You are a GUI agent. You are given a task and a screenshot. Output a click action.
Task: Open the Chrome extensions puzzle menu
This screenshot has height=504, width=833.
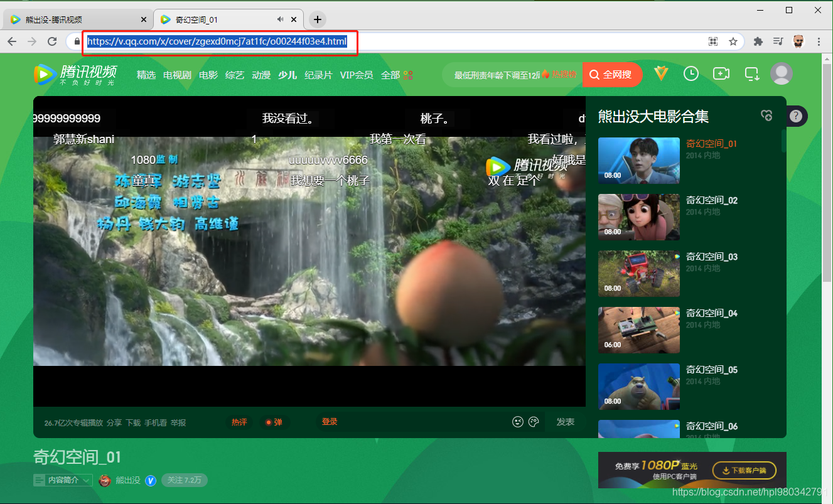758,41
